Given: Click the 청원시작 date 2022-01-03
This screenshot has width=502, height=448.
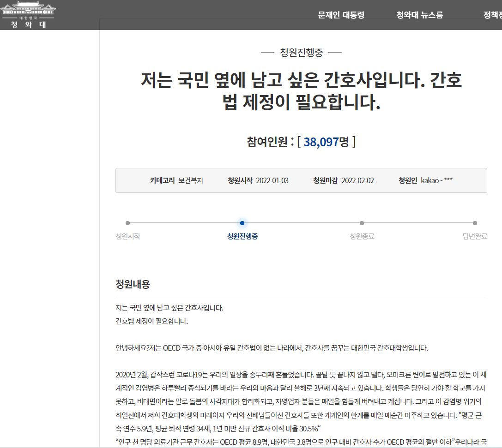Looking at the screenshot, I should coord(272,180).
